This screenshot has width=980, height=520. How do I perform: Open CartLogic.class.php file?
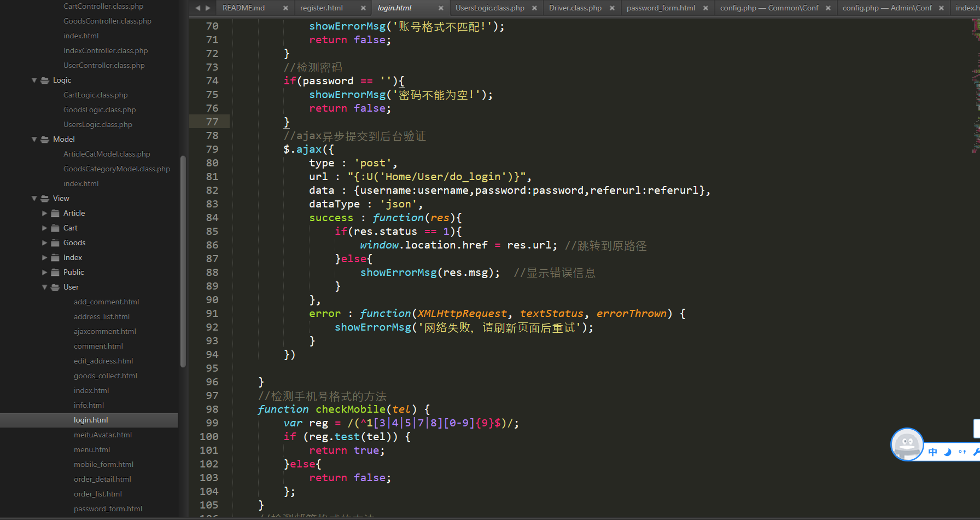pyautogui.click(x=96, y=95)
